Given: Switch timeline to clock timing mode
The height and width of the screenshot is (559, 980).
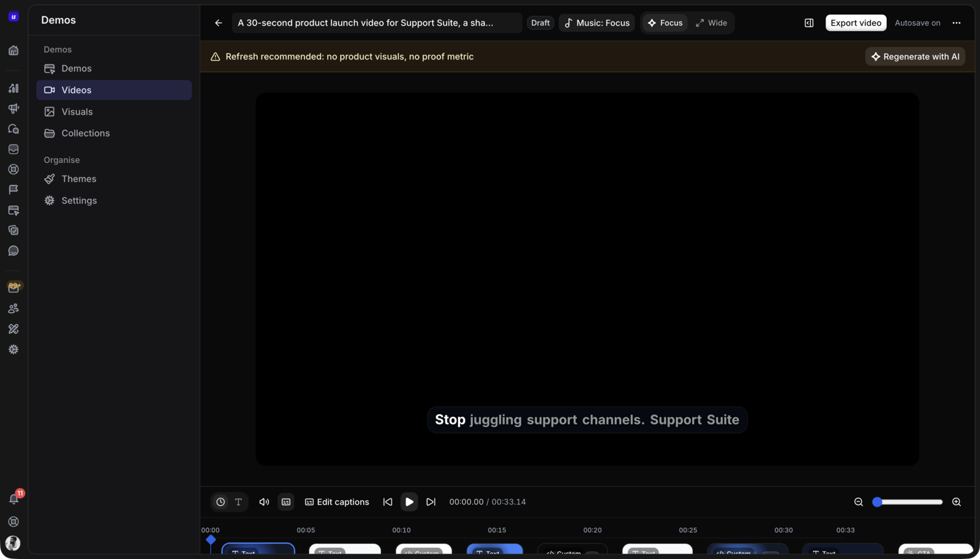Looking at the screenshot, I should coord(221,502).
